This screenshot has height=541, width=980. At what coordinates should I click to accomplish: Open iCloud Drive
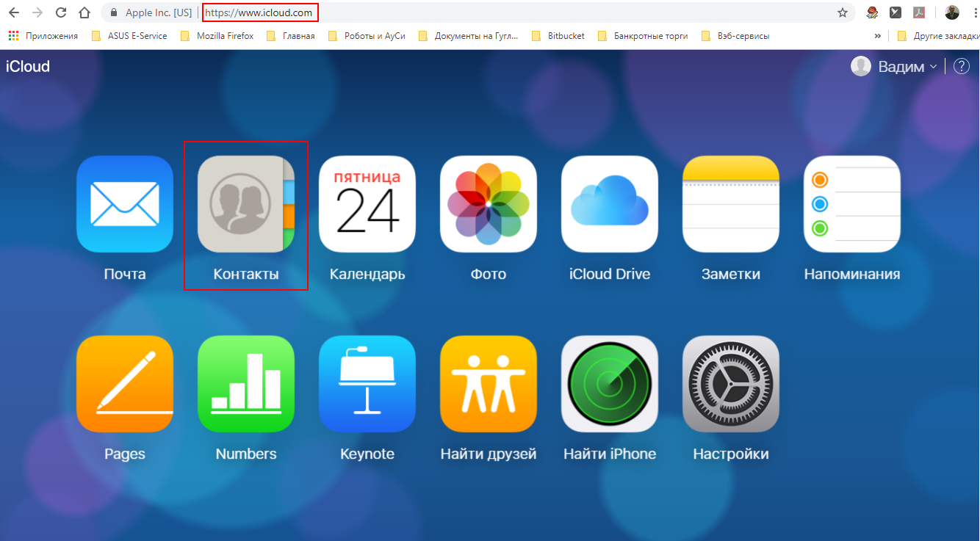(x=610, y=204)
